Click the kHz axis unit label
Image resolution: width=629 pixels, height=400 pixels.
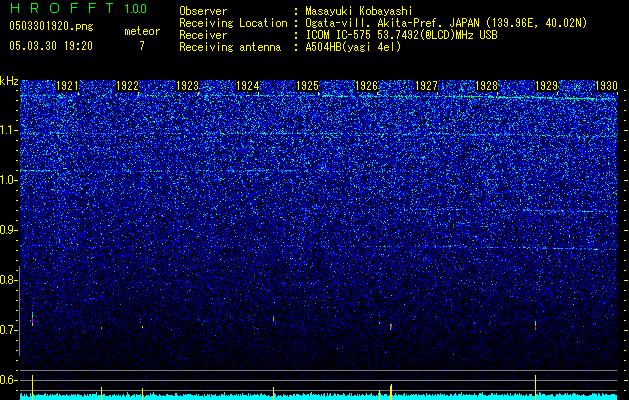point(9,81)
